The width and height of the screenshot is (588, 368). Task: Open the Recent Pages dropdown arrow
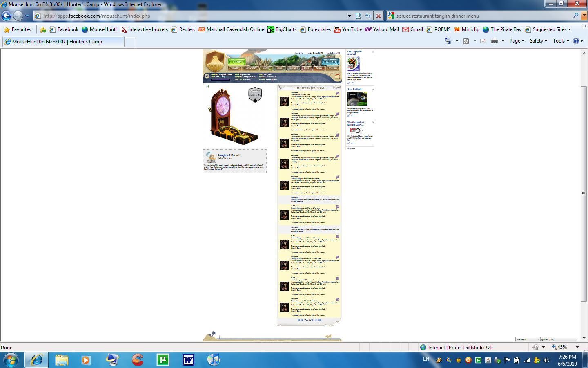[x=27, y=16]
